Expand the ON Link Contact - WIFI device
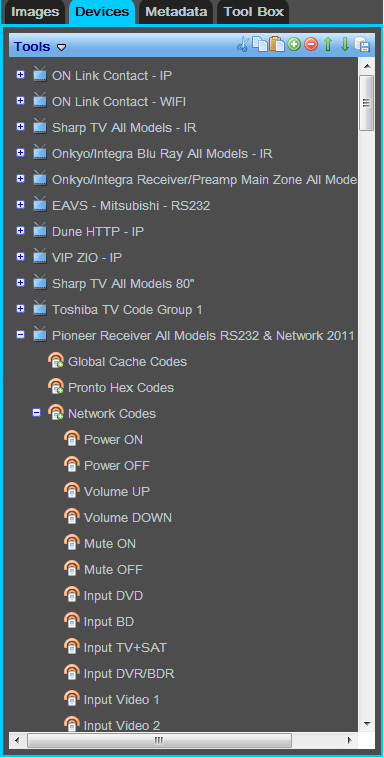This screenshot has height=758, width=384. pos(20,101)
